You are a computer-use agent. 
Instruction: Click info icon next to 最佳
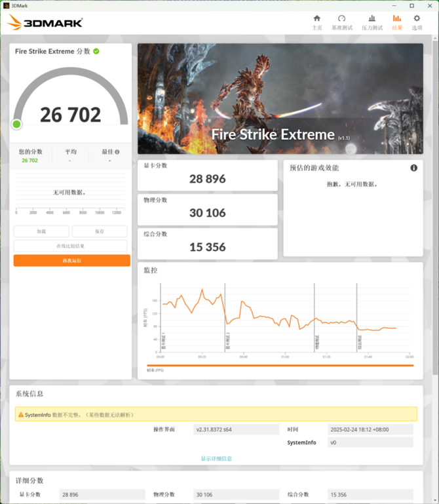[117, 151]
